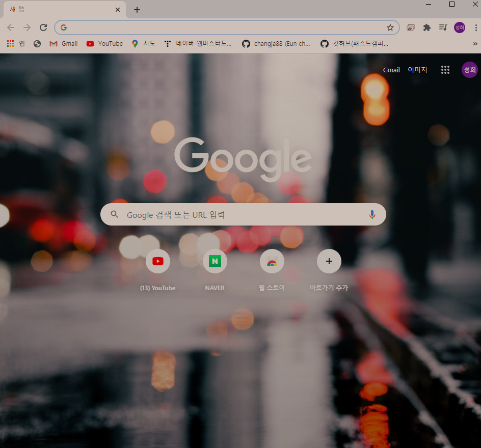Open 성희 Google account avatar on page
Screen dimensions: 481x448
470,70
